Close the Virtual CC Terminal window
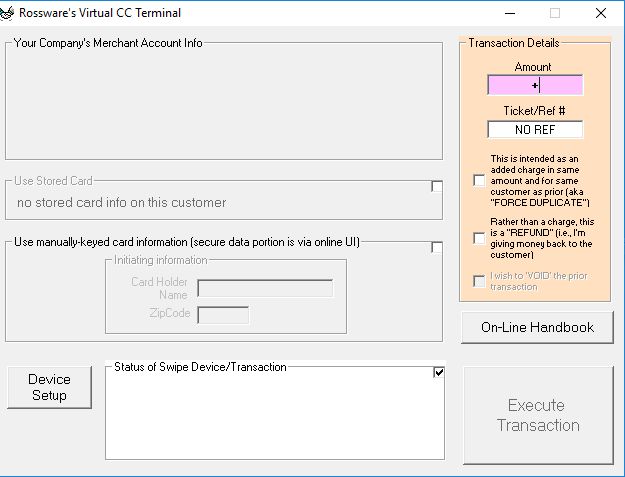Image resolution: width=625 pixels, height=477 pixels. [601, 13]
